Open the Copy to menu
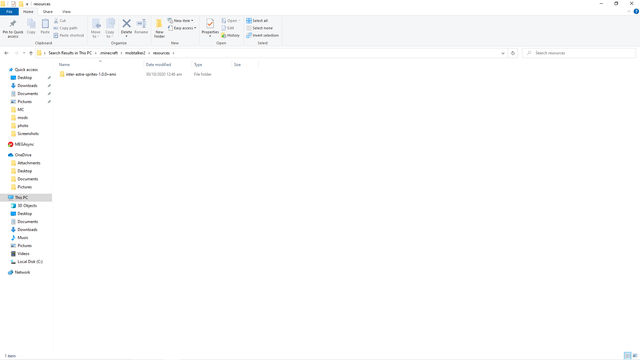640x360 pixels. pyautogui.click(x=110, y=28)
